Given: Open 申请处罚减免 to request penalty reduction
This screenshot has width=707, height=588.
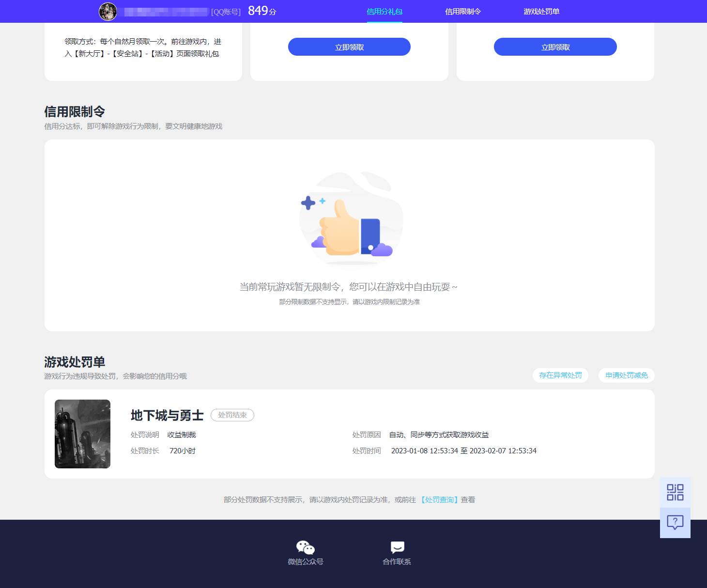Looking at the screenshot, I should 626,375.
